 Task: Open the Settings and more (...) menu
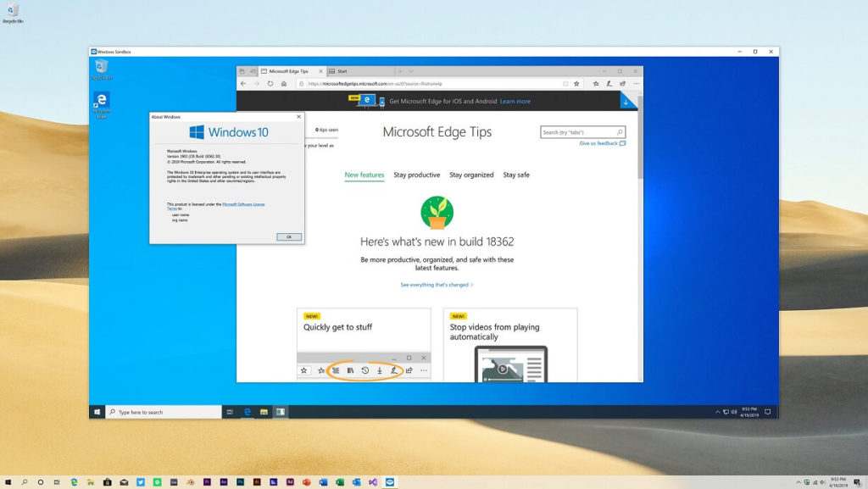pos(635,84)
